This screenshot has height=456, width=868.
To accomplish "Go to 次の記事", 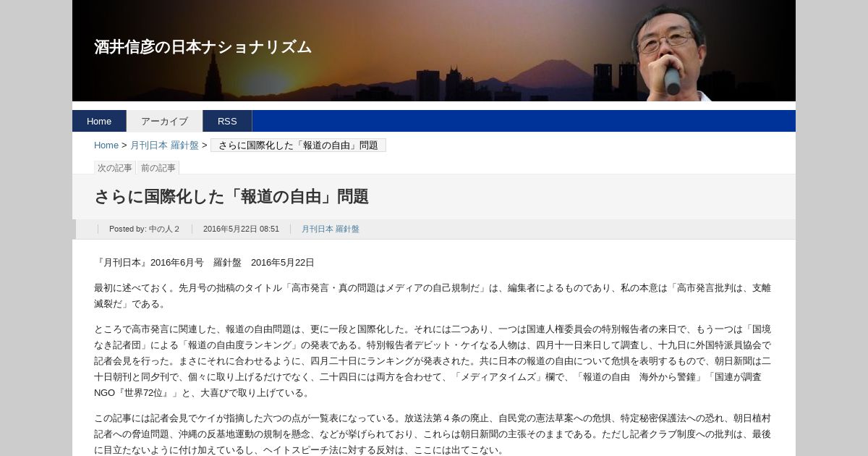I will (115, 168).
